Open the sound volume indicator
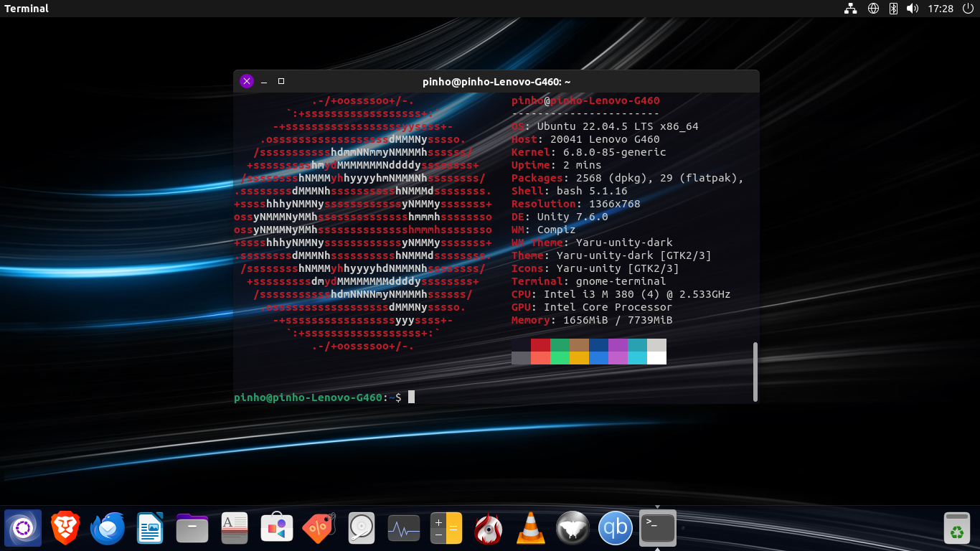This screenshot has width=980, height=551. coord(913,9)
